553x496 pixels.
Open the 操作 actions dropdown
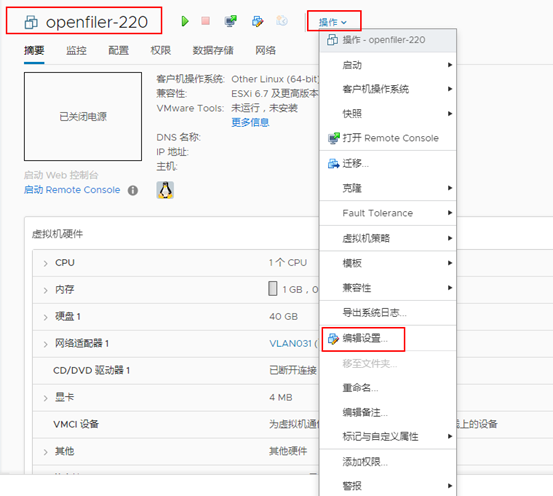point(333,22)
